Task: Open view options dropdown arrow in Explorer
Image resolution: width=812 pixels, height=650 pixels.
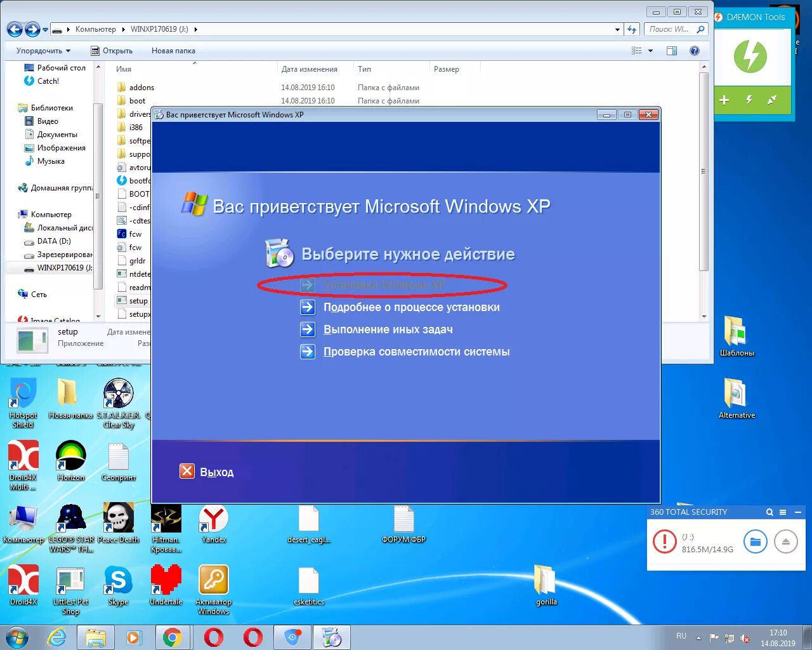Action: click(x=650, y=51)
